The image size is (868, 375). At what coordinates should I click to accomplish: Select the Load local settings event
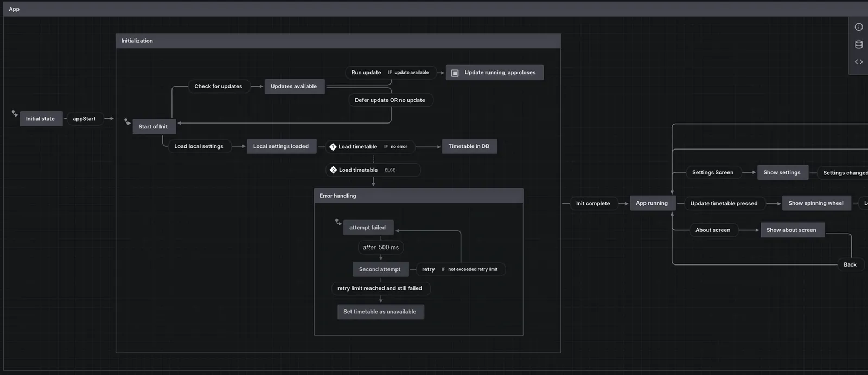point(199,146)
